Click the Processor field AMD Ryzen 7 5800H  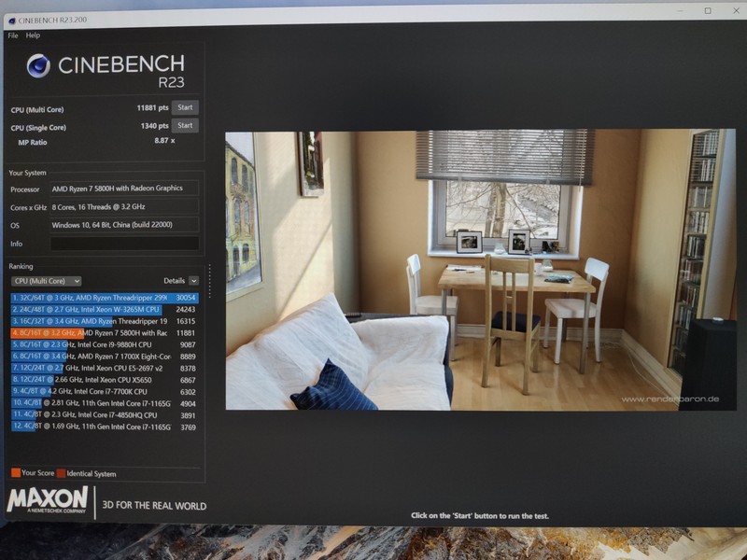tap(124, 189)
